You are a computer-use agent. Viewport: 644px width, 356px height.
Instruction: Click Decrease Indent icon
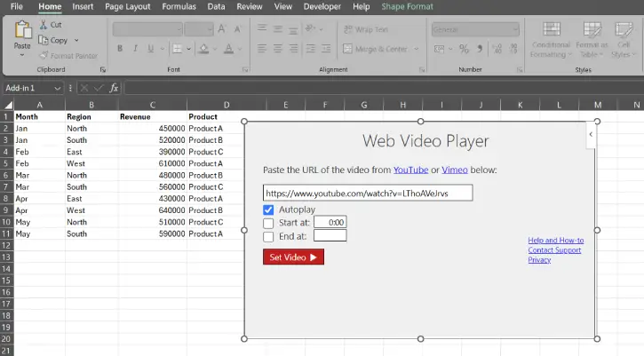click(x=311, y=49)
